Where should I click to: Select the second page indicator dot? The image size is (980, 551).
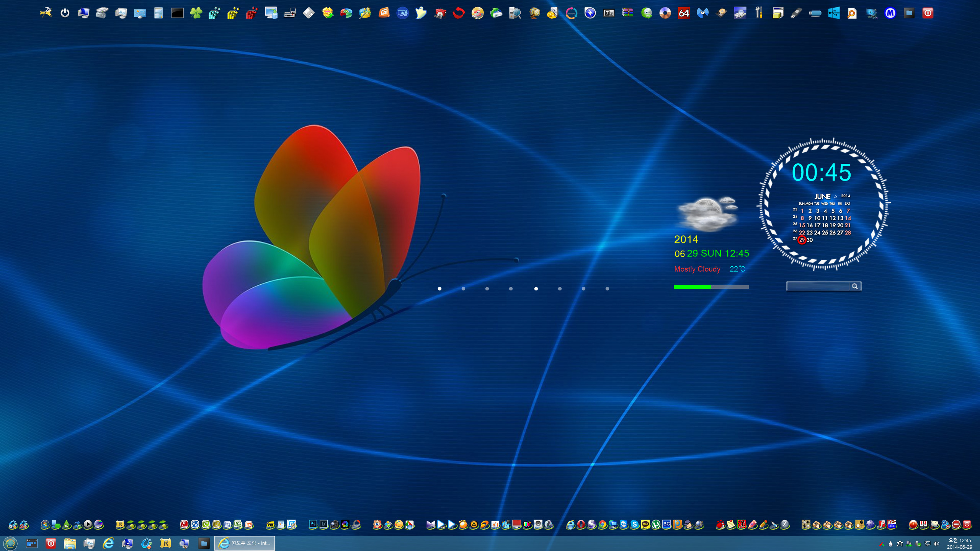(463, 289)
